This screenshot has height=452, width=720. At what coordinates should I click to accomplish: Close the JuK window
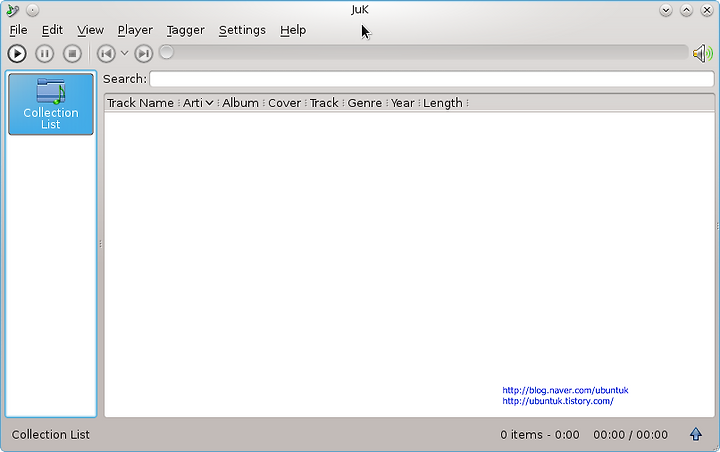pyautogui.click(x=707, y=10)
